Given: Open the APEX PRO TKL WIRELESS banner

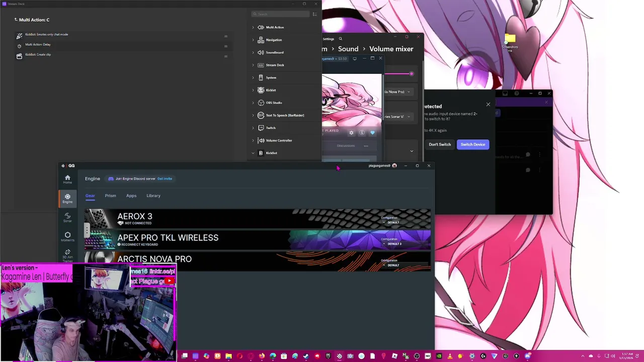Looking at the screenshot, I should click(x=258, y=240).
